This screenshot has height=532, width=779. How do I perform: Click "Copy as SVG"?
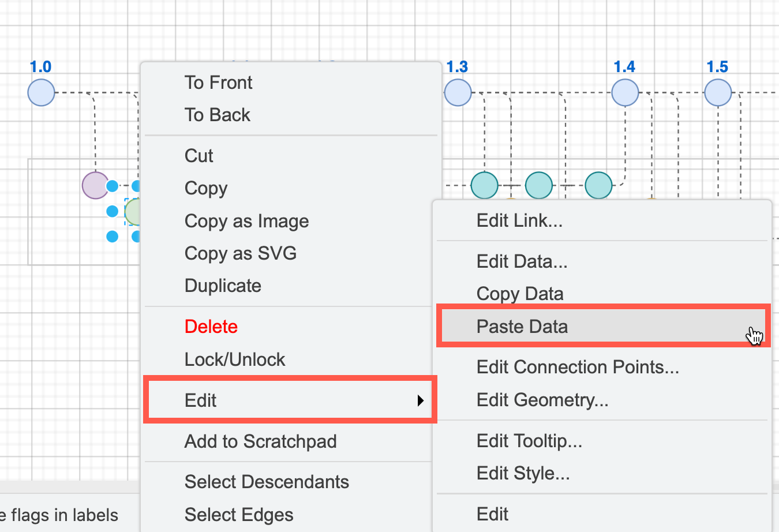(x=240, y=253)
